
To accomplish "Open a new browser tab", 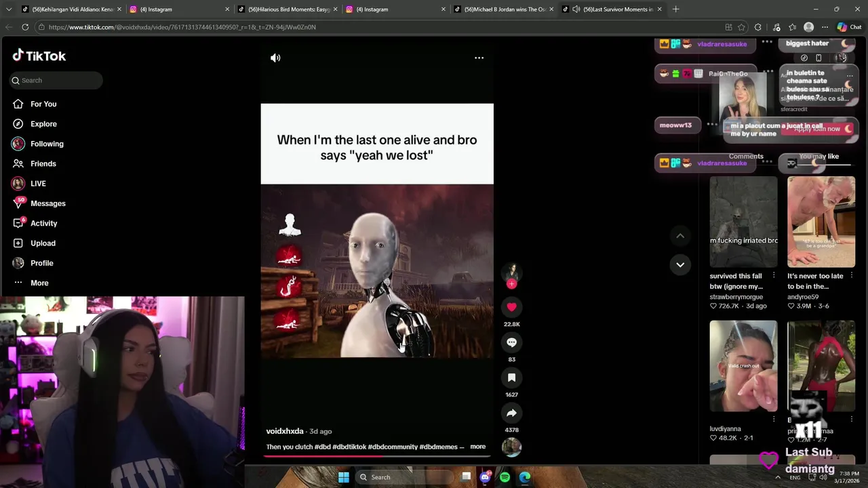I will [x=675, y=9].
